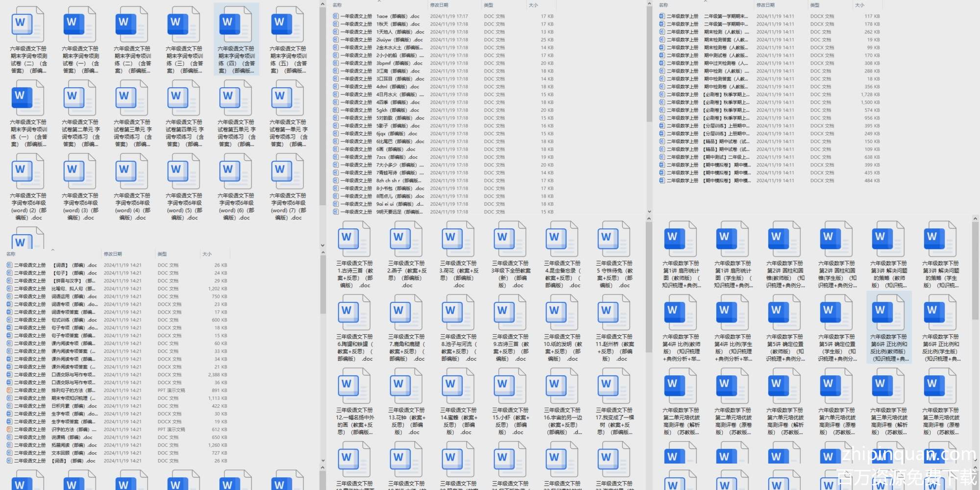Click scroll-down arrow of 一年级语文上册 list
Screen dimensions: 980x490
tap(649, 212)
